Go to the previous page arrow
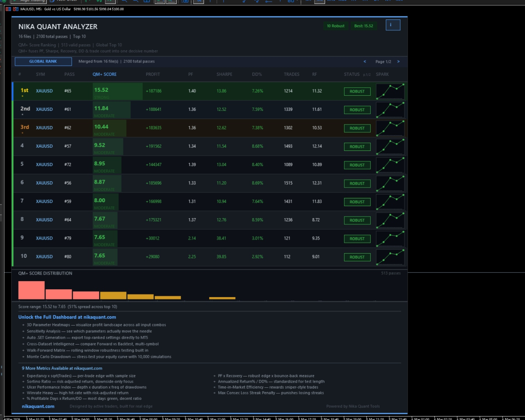The width and height of the screenshot is (525, 420). coord(365,61)
